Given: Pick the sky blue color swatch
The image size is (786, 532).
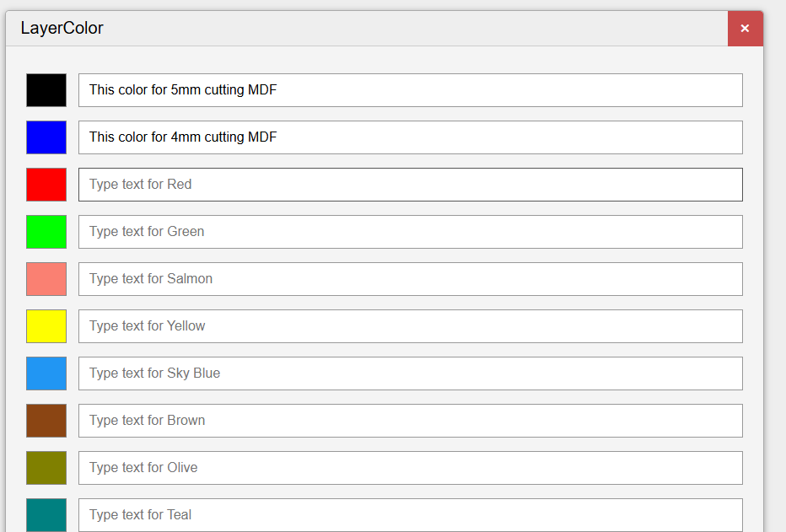Looking at the screenshot, I should coord(46,373).
